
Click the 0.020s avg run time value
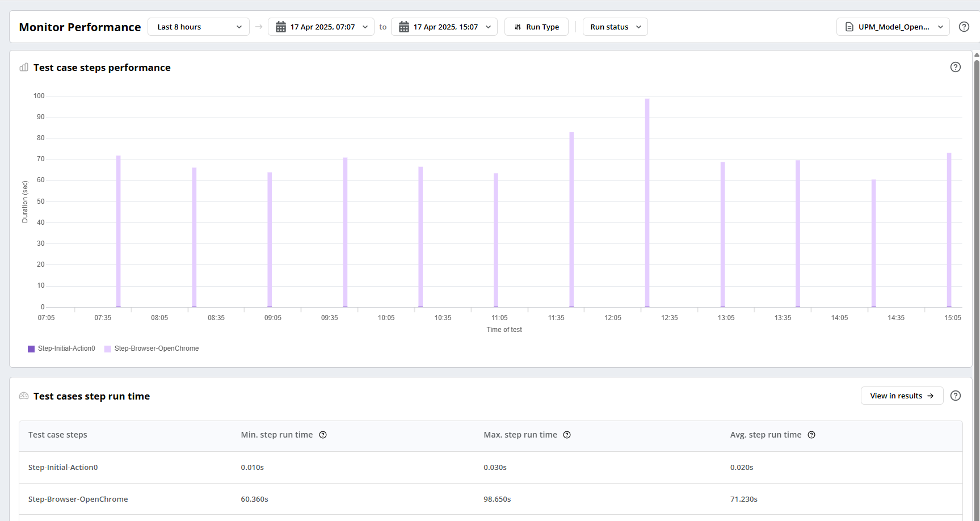click(742, 468)
